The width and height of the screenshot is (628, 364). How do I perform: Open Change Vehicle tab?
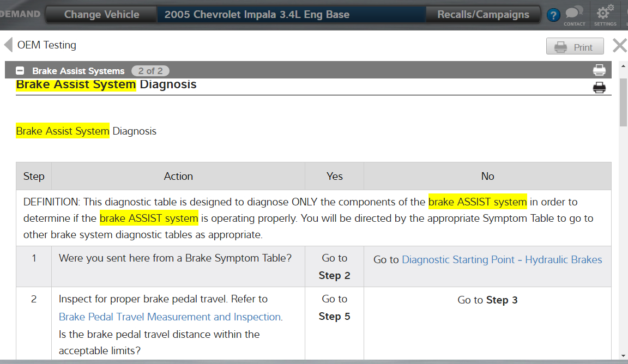[101, 15]
